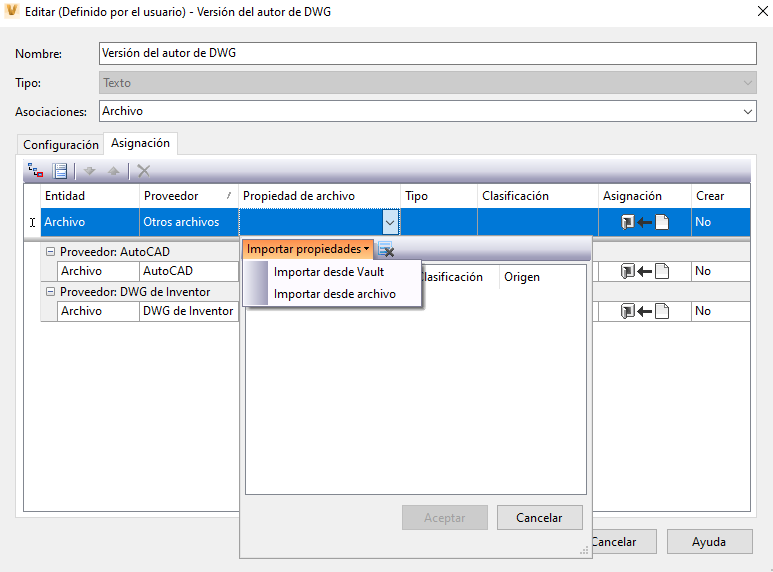
Task: Switch to the Configuración tab
Action: coord(61,144)
